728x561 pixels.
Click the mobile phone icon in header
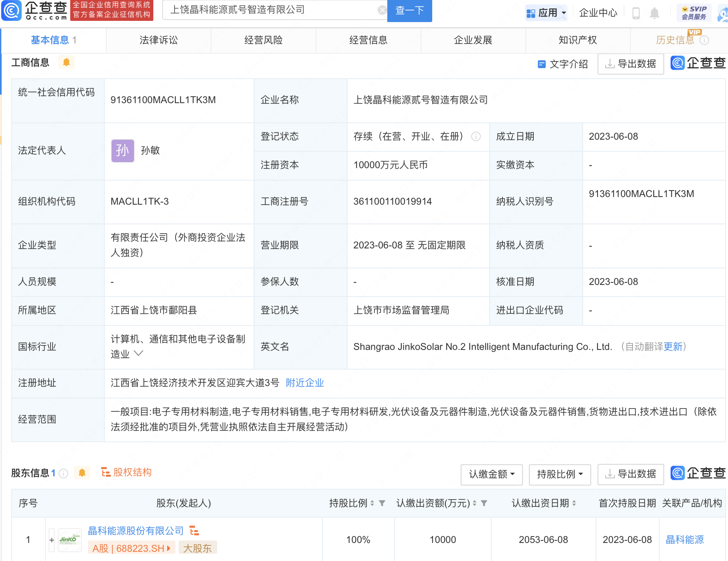coord(636,13)
